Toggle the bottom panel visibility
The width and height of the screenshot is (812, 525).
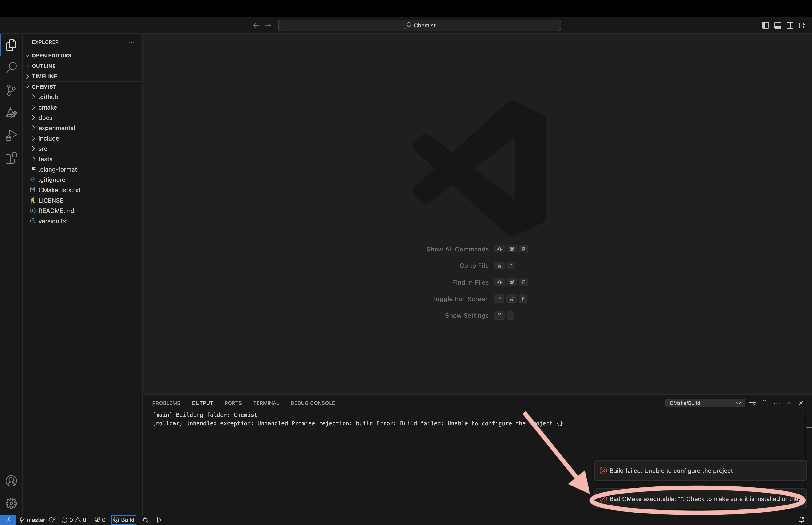778,26
